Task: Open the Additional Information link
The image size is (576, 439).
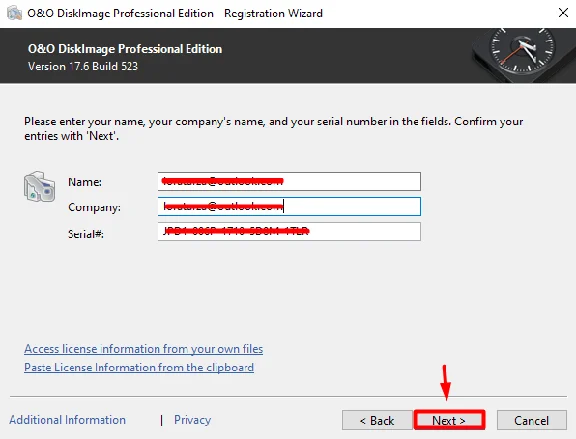Action: tap(68, 420)
